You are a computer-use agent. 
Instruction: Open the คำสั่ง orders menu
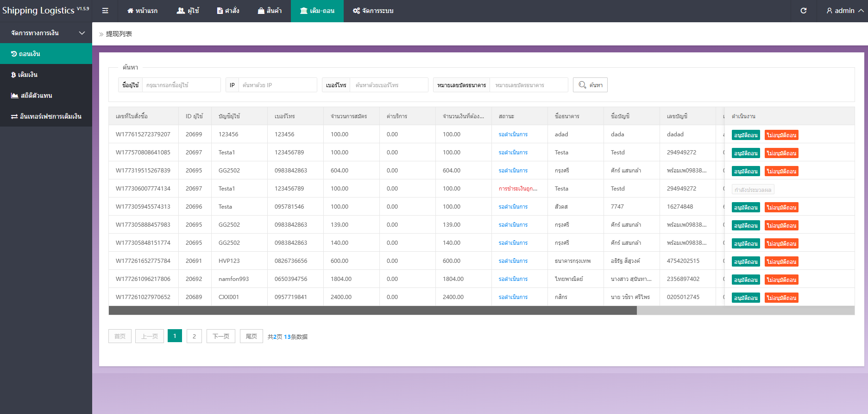click(x=228, y=11)
